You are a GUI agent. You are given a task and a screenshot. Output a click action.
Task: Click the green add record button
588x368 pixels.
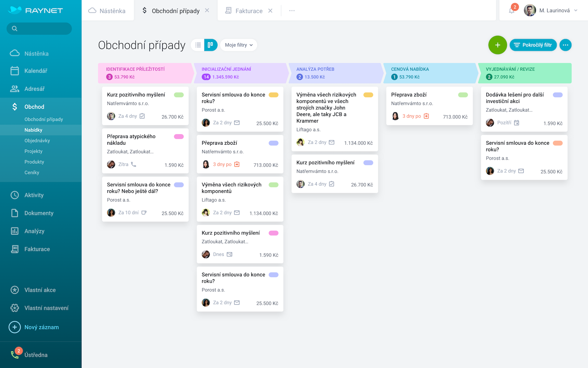pos(497,45)
